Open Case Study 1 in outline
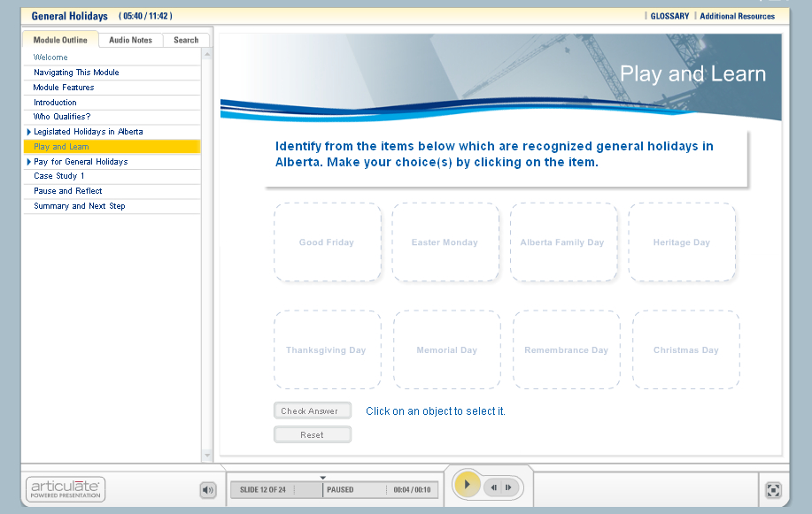Image resolution: width=812 pixels, height=514 pixels. (59, 176)
